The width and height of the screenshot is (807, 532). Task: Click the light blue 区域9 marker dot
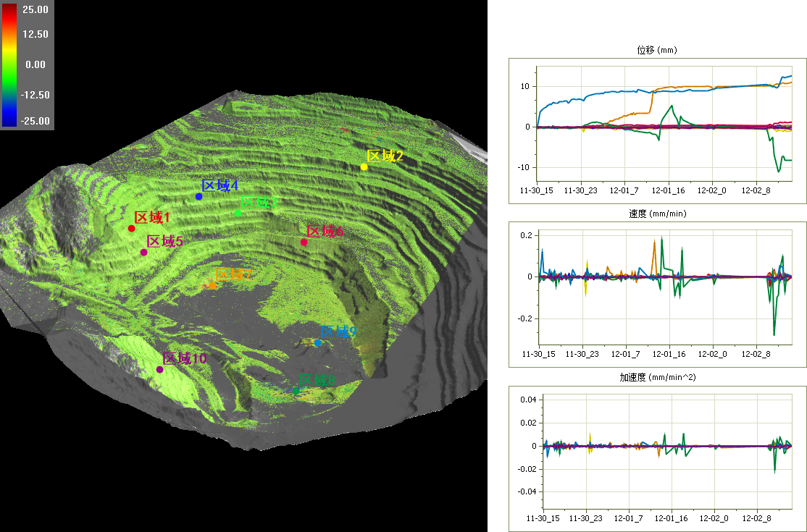(317, 343)
